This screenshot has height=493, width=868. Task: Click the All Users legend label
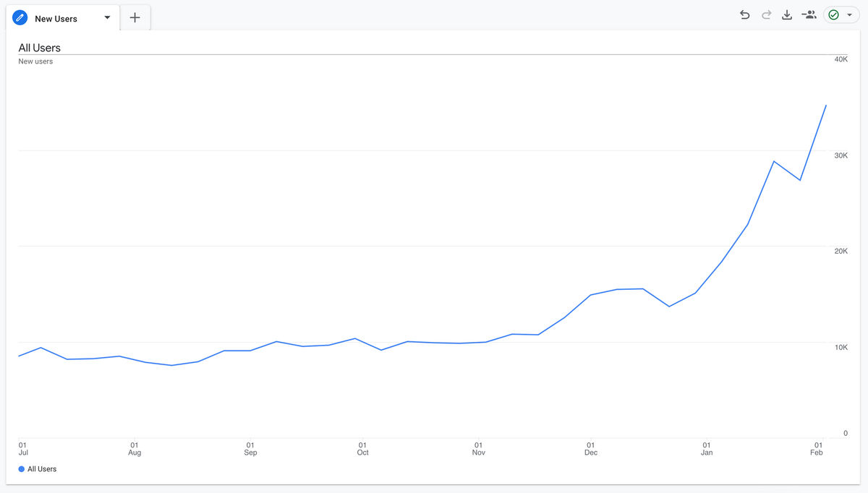[42, 469]
